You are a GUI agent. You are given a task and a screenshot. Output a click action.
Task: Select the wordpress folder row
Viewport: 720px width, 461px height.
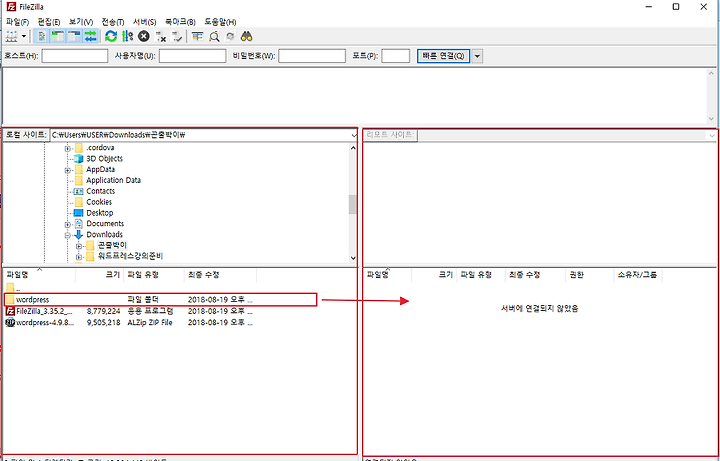point(160,300)
